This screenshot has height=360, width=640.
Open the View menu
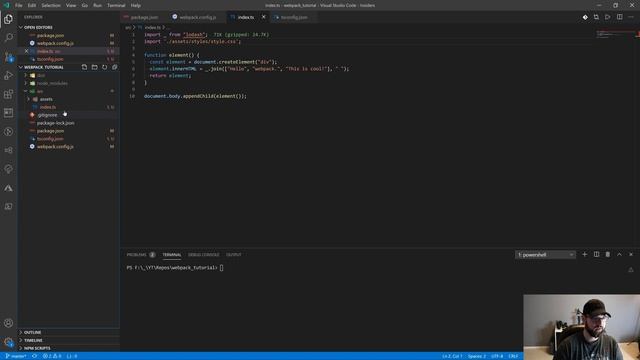tap(71, 5)
